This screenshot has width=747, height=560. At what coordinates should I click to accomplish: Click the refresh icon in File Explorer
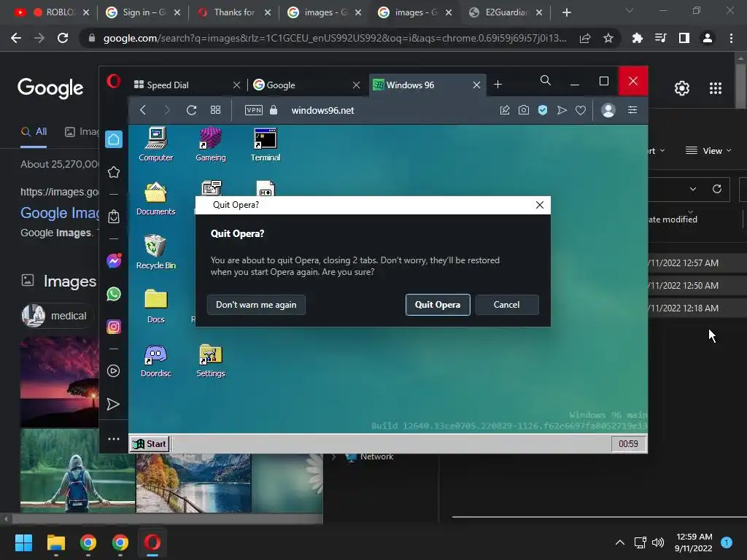tap(716, 189)
